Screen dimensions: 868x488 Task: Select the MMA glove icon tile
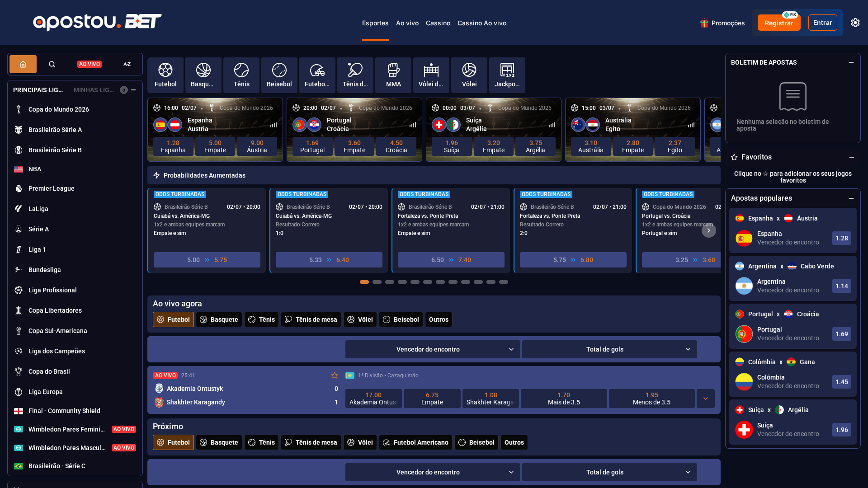pos(393,75)
